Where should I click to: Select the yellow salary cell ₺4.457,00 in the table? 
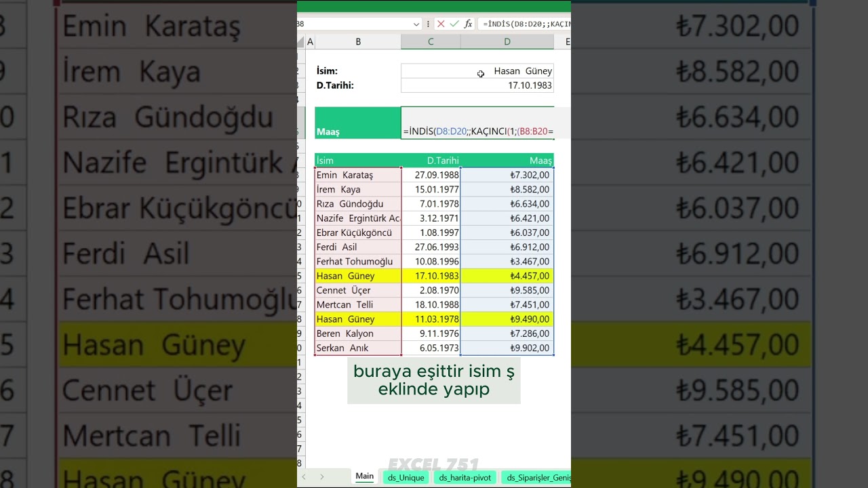click(x=507, y=276)
